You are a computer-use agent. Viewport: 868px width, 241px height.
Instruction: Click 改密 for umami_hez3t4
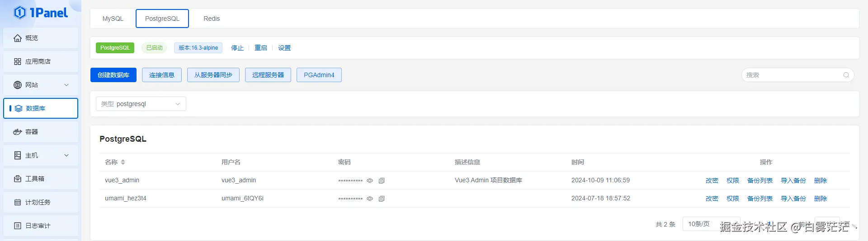click(712, 199)
